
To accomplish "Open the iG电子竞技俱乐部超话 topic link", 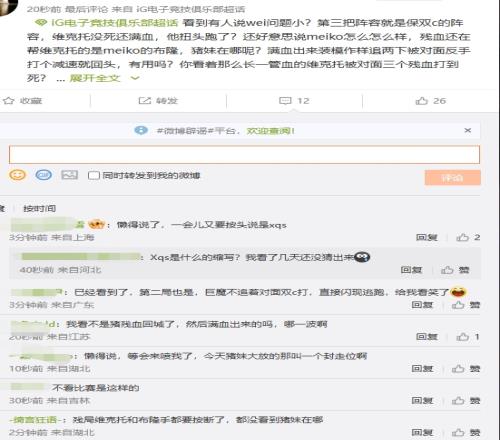I will (x=115, y=23).
